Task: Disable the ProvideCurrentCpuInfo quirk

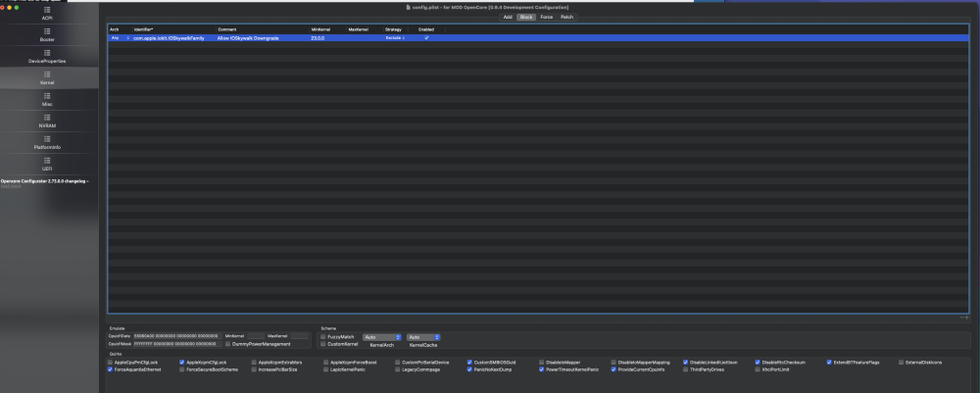Action: (x=613, y=369)
